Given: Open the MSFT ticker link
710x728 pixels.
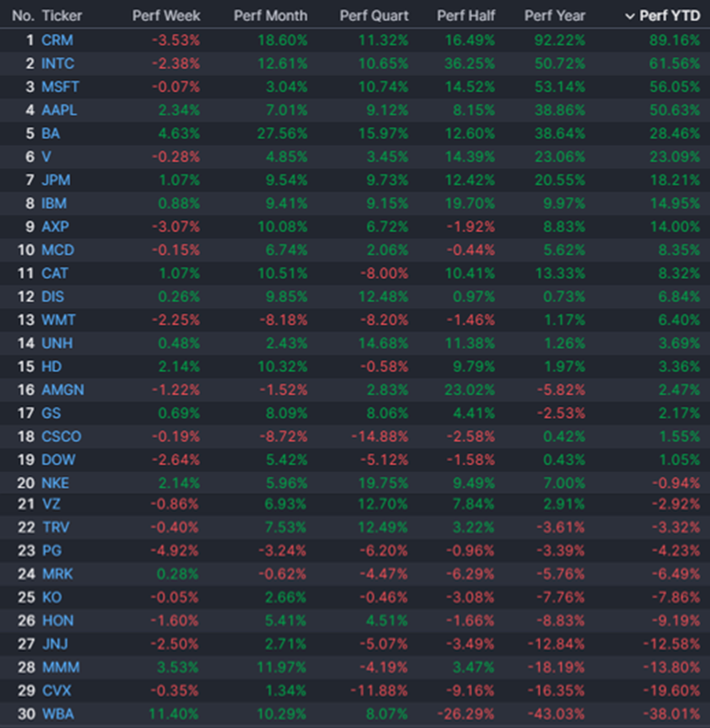Looking at the screenshot, I should [x=61, y=87].
